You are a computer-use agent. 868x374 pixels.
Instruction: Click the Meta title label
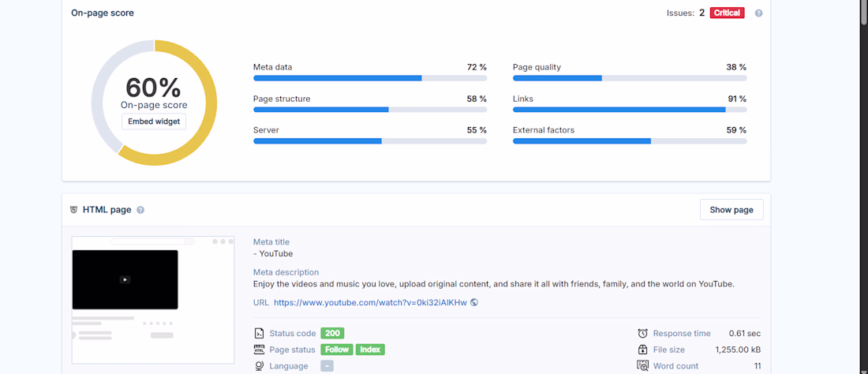pos(271,241)
